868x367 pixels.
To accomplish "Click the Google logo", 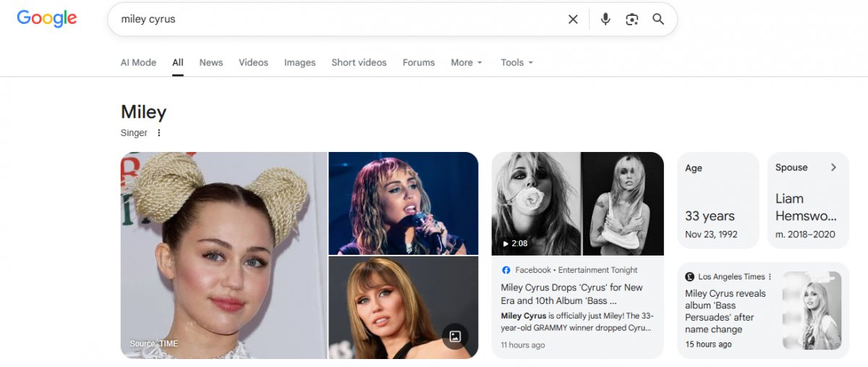I will (x=47, y=19).
